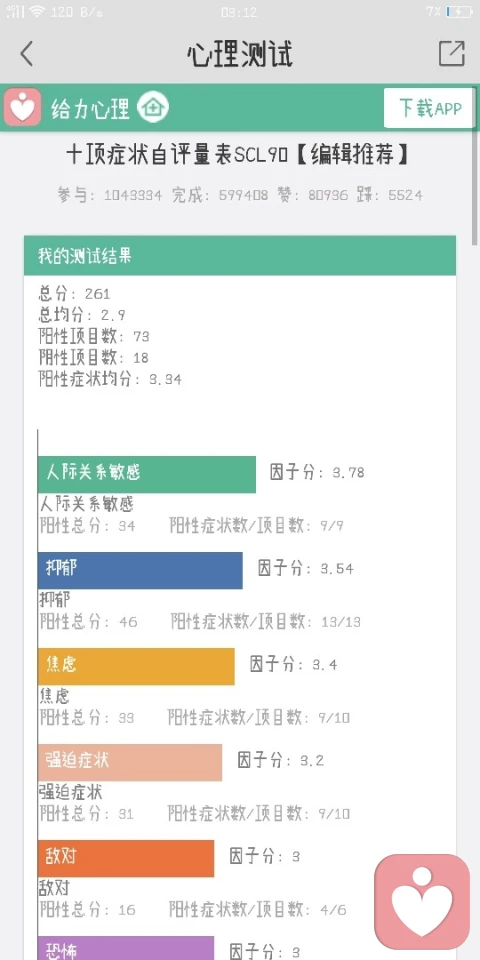Tap the signal strength icon in status bar

[15, 12]
